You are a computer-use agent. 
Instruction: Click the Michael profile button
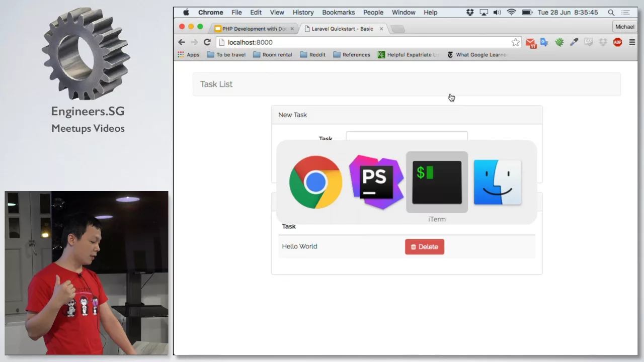[x=624, y=27]
